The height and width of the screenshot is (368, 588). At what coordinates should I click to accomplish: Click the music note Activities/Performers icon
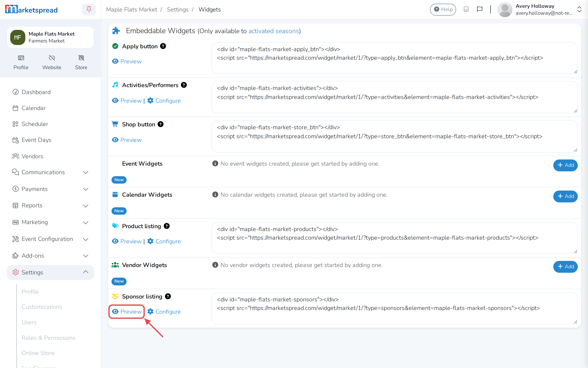115,85
